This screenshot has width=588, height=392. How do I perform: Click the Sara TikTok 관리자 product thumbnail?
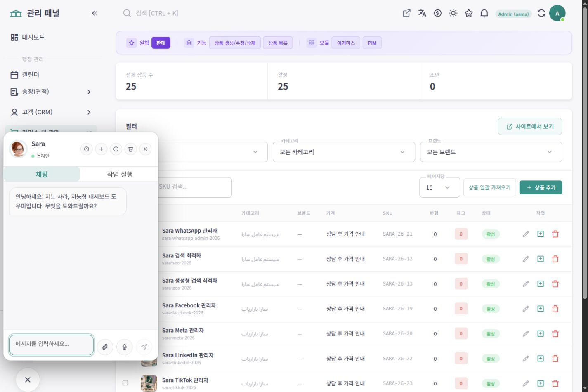click(149, 383)
